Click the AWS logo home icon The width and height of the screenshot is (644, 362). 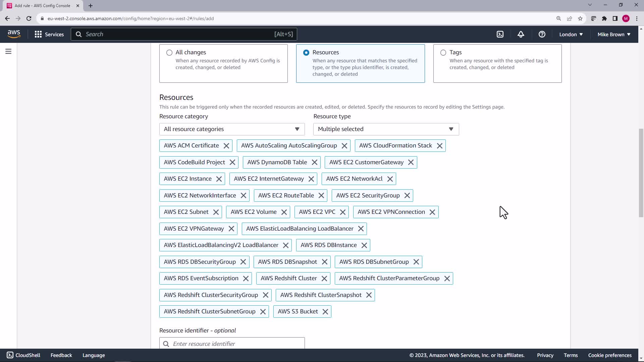click(14, 34)
